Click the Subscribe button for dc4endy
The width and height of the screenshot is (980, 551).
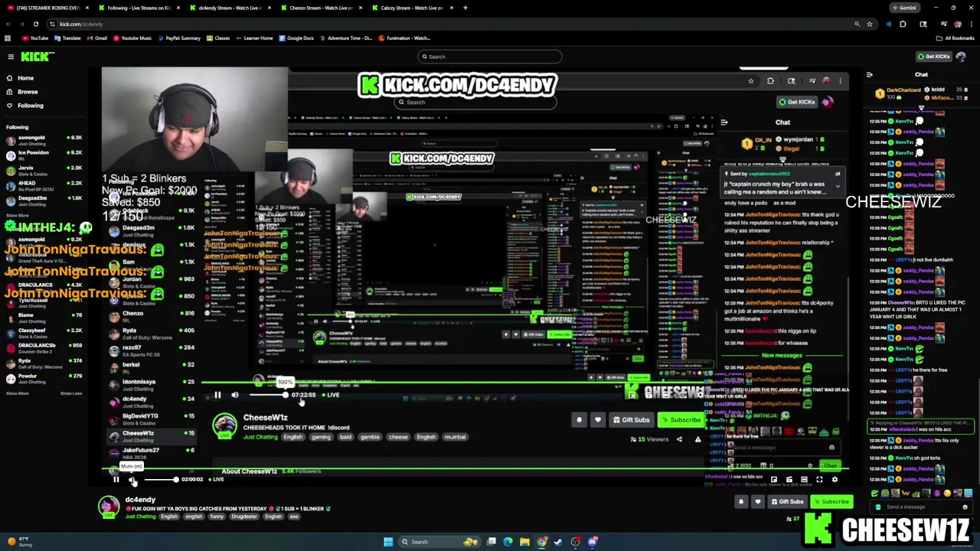click(831, 502)
